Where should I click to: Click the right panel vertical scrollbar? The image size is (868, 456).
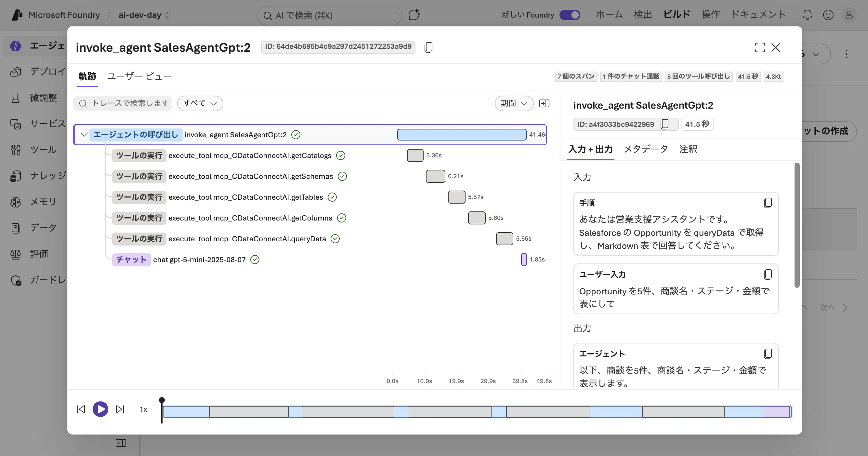(797, 225)
